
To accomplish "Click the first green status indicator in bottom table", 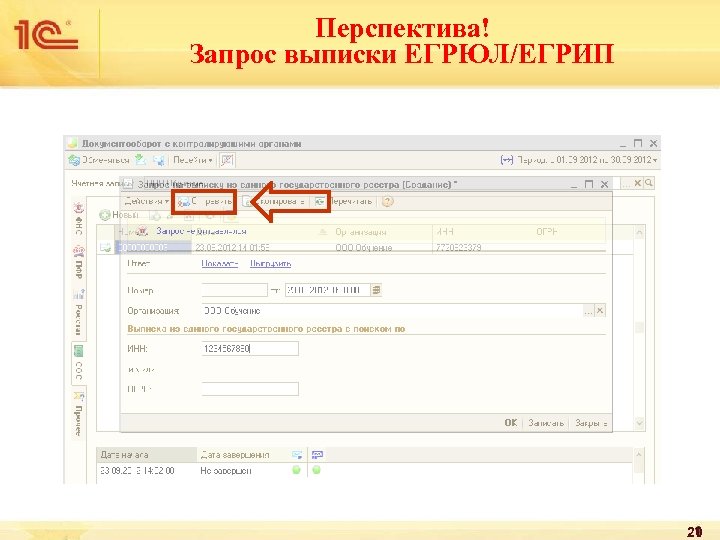I will [x=297, y=470].
